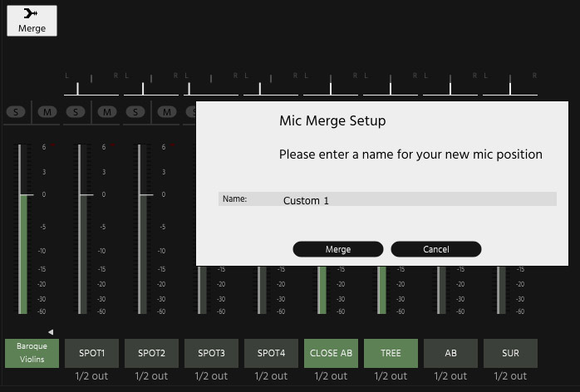580x392 pixels.
Task: Click the SPOT4 pan slider
Action: pos(271,88)
